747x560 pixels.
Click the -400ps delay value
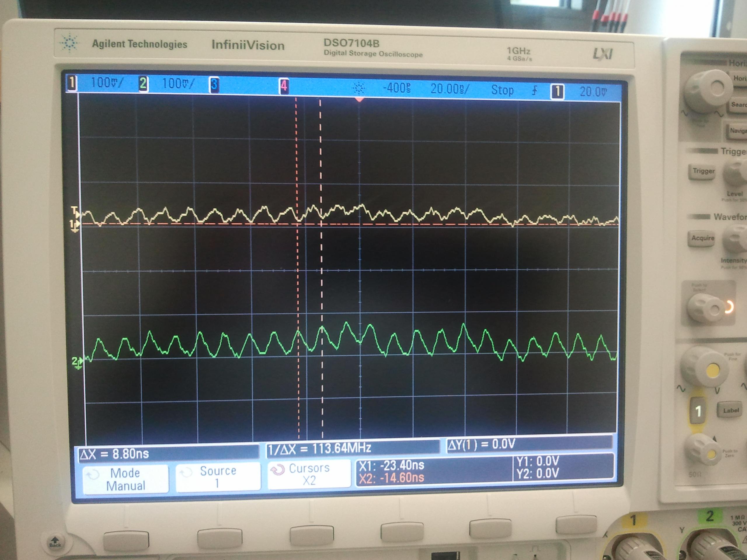(x=397, y=88)
